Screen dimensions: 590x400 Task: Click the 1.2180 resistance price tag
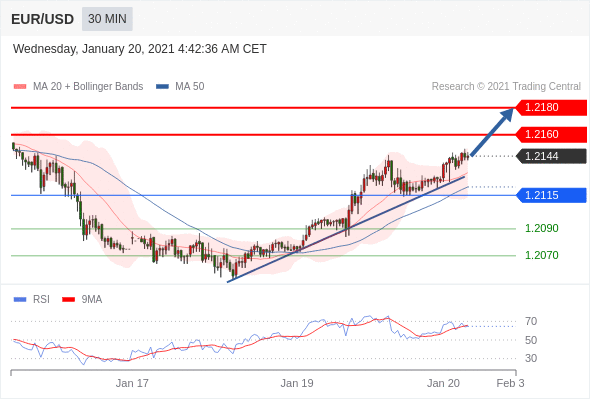(x=551, y=108)
